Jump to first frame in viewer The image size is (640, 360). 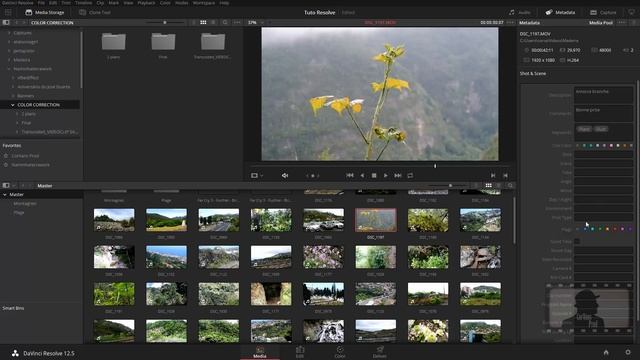(350, 176)
